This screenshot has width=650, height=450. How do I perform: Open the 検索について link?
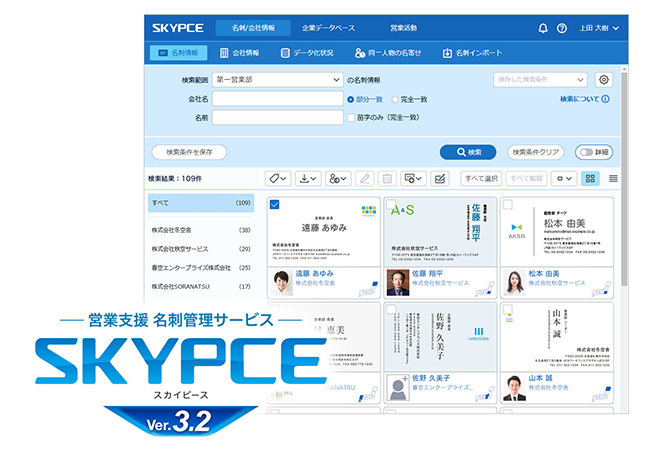580,99
